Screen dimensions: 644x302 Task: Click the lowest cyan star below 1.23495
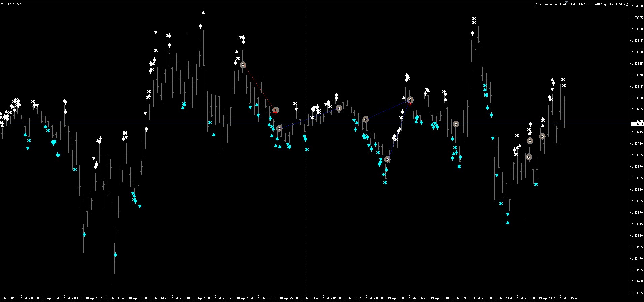click(115, 255)
